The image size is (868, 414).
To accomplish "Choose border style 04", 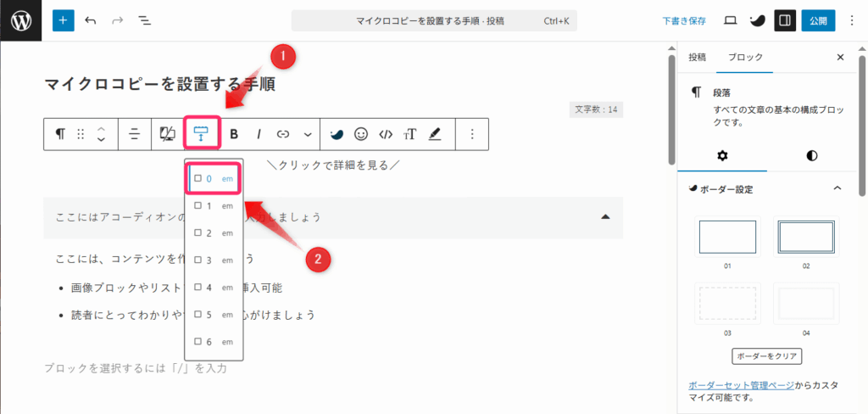I will pyautogui.click(x=806, y=303).
